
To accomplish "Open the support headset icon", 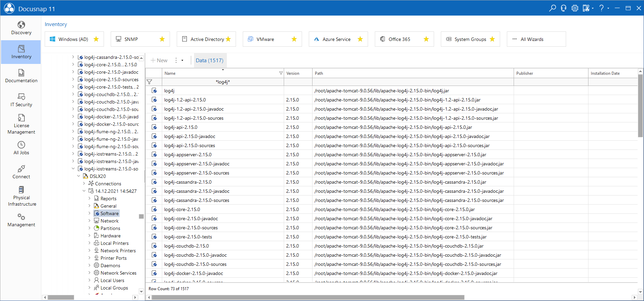I will [563, 8].
